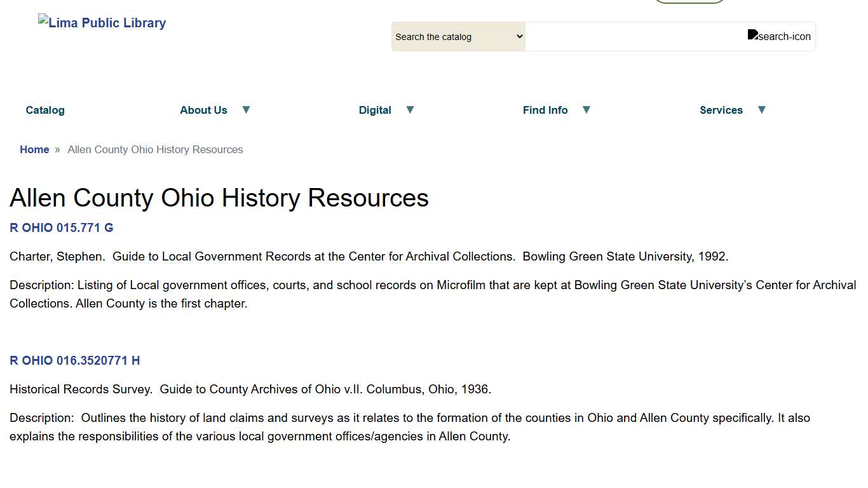The height and width of the screenshot is (488, 868).
Task: Select the Services menu item
Action: [x=721, y=109]
